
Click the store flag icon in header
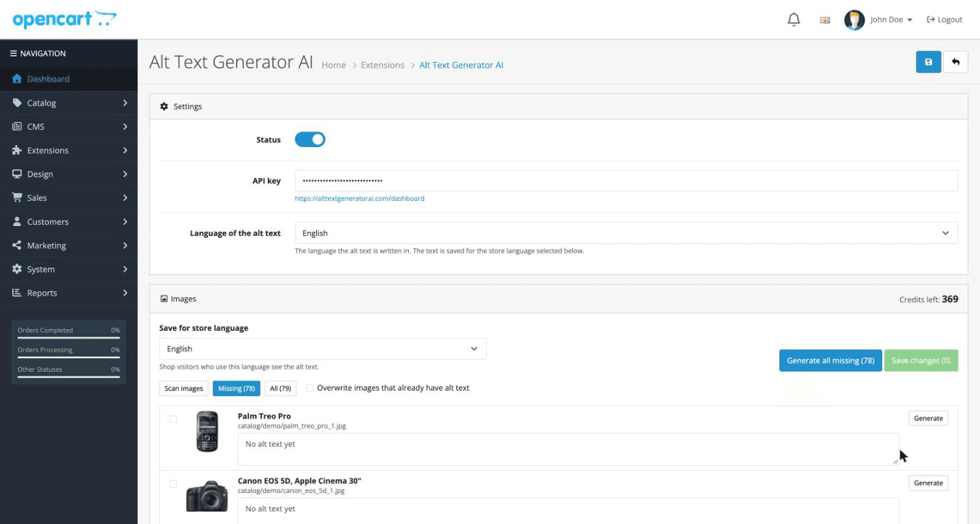[824, 20]
